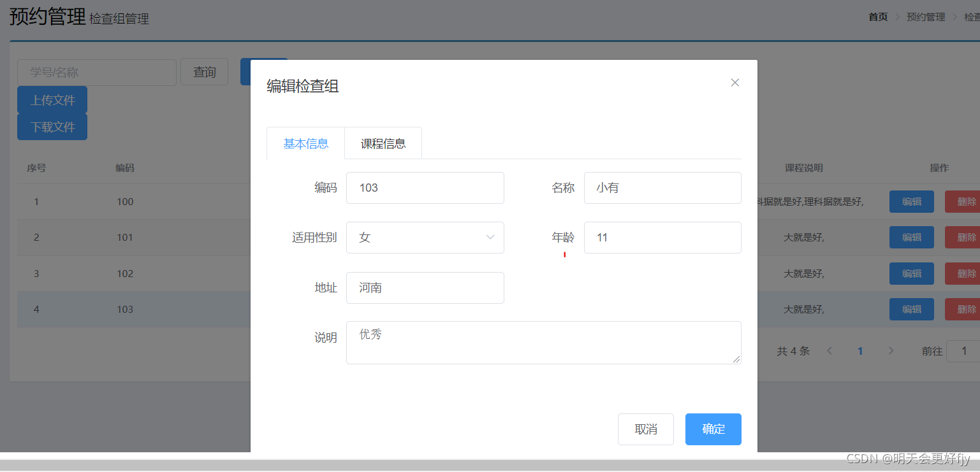Switch to the 课程信息 tab
The width and height of the screenshot is (980, 472).
click(383, 143)
